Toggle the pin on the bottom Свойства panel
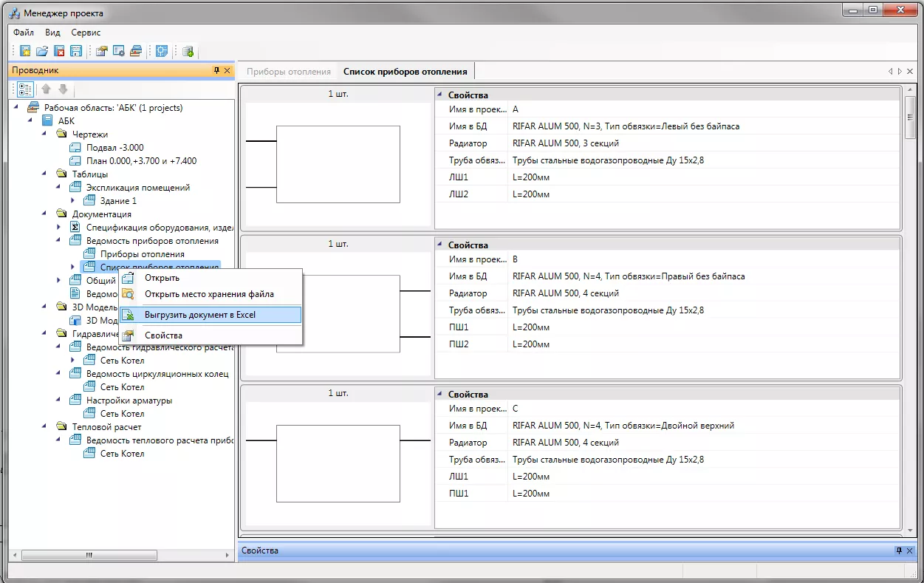Viewport: 924px width, 583px height. pos(899,550)
